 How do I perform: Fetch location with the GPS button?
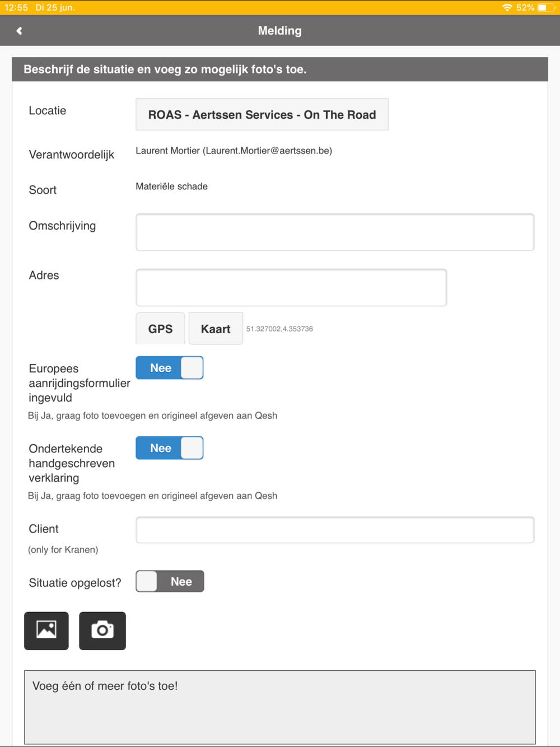point(160,329)
